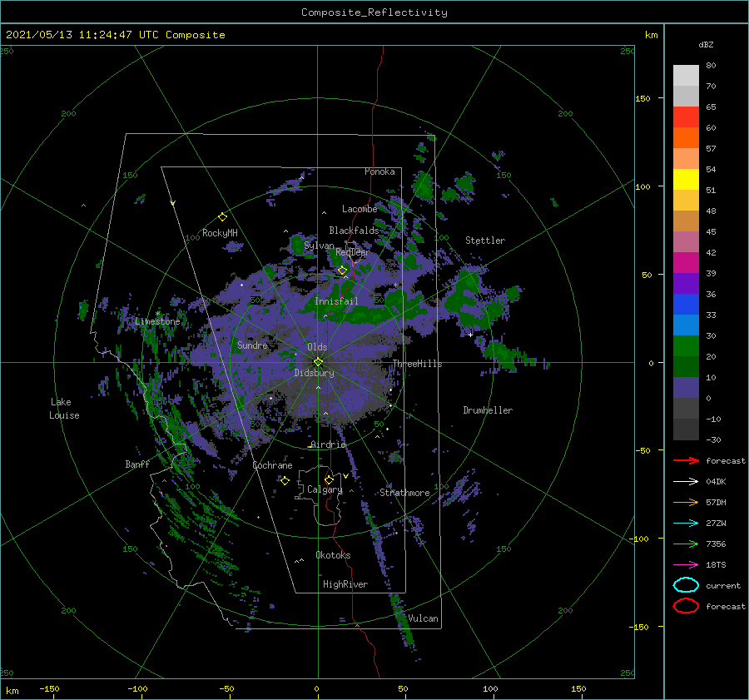
Task: Click the cyan 27ZW arrow symbol
Action: tap(686, 524)
